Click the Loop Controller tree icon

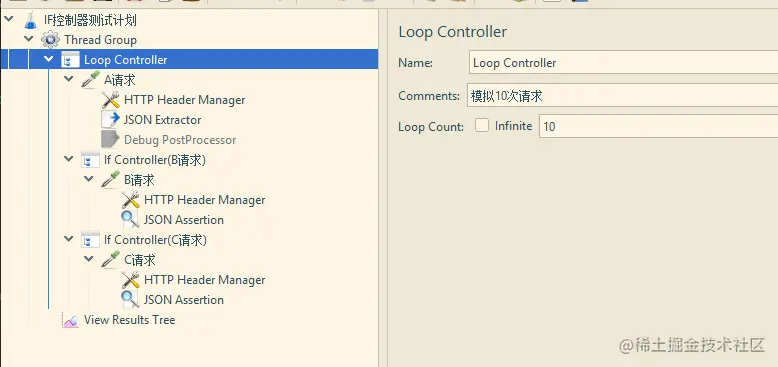70,60
